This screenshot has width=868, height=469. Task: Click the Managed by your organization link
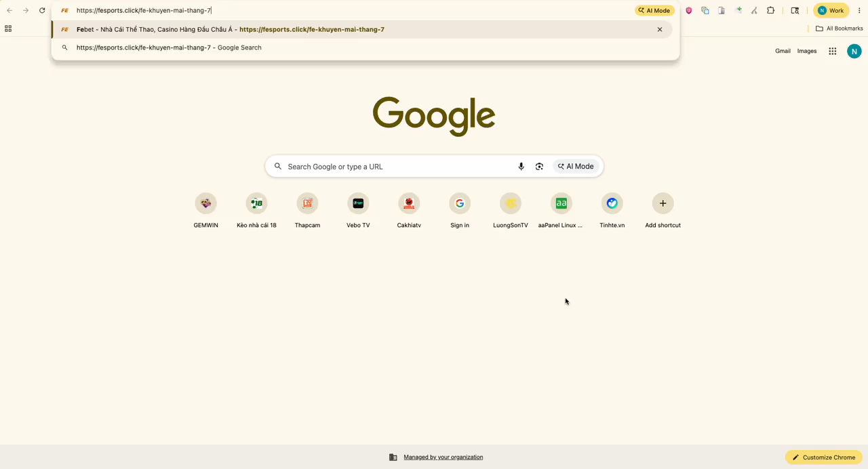443,457
